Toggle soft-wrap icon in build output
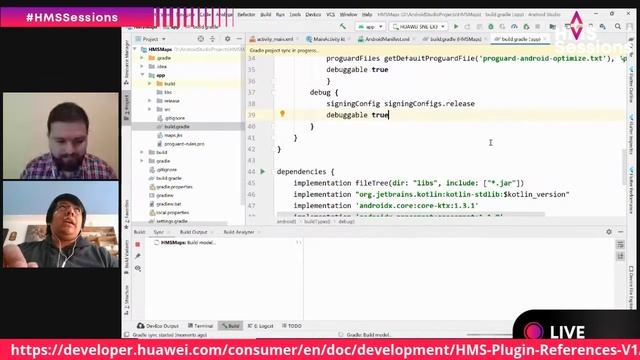This screenshot has width=640, height=360. coord(620,244)
